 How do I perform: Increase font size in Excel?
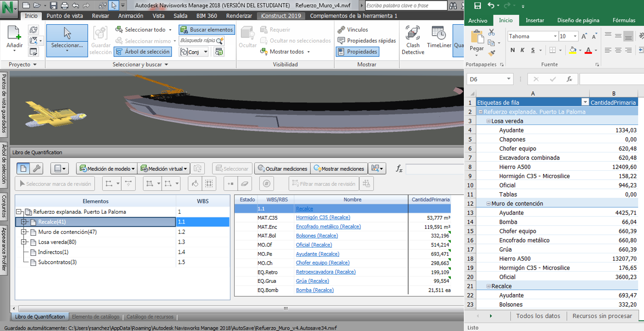click(584, 36)
